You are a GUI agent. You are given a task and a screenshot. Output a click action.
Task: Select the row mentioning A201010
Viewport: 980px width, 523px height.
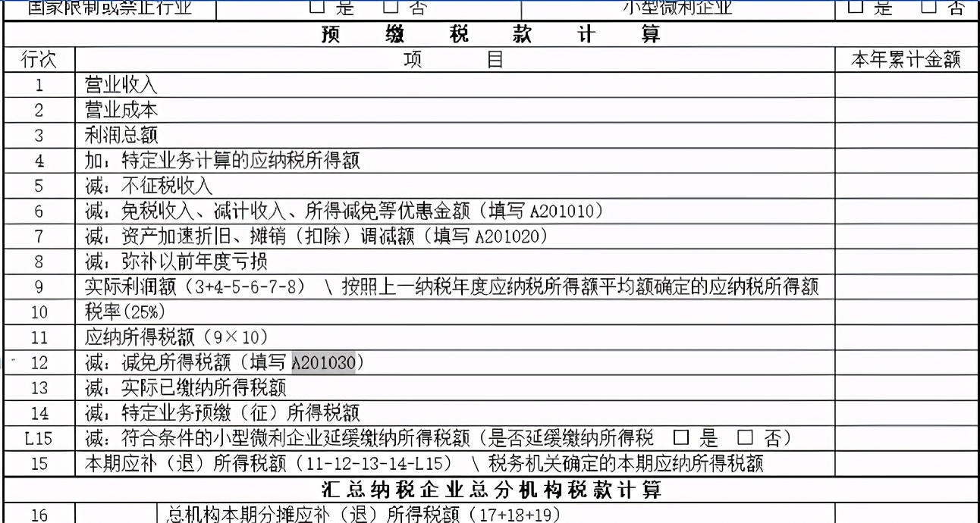click(454, 211)
